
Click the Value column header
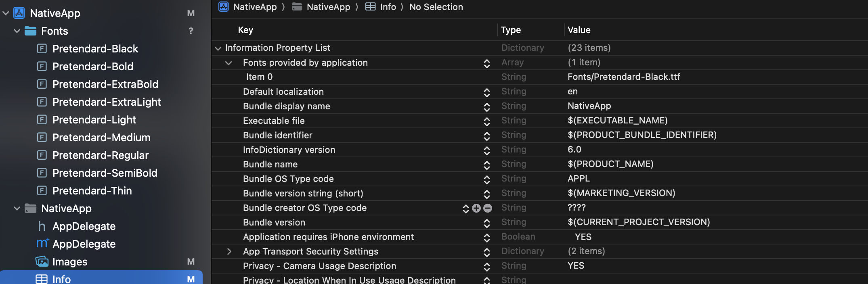(x=579, y=30)
